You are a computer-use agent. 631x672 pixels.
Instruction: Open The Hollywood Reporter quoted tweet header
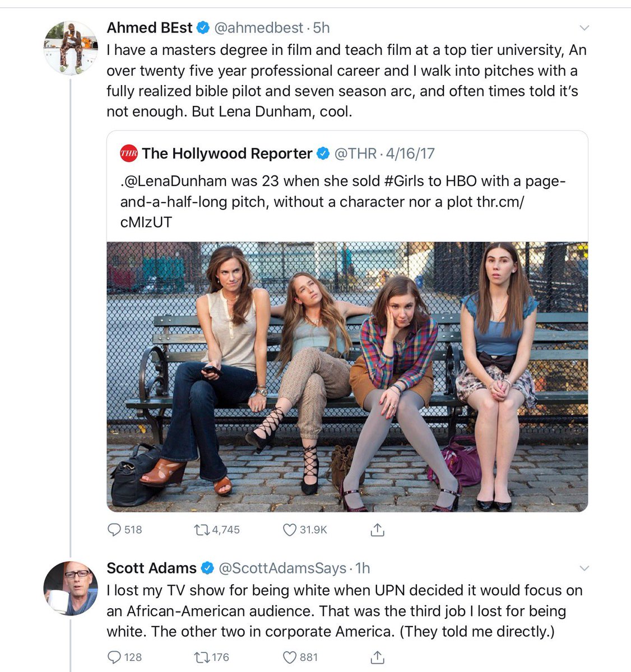227,153
